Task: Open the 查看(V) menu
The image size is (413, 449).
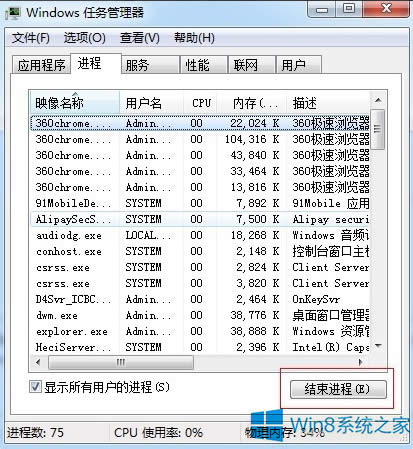Action: click(140, 38)
